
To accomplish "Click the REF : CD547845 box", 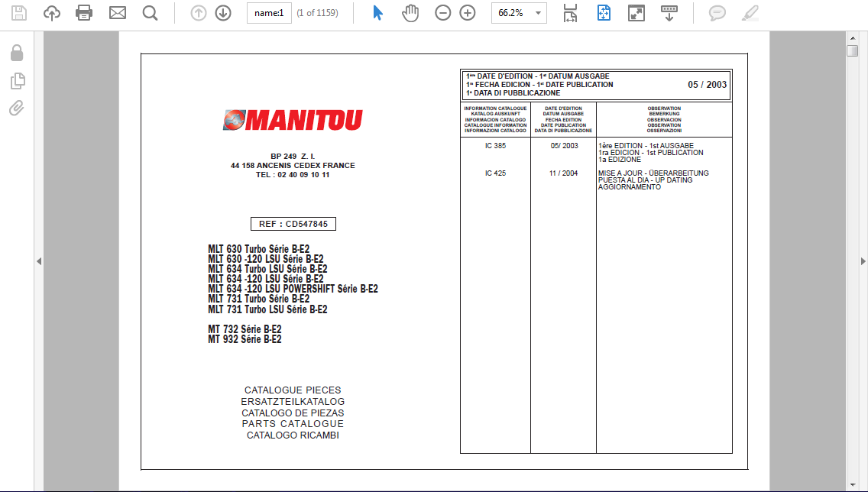I will point(293,224).
